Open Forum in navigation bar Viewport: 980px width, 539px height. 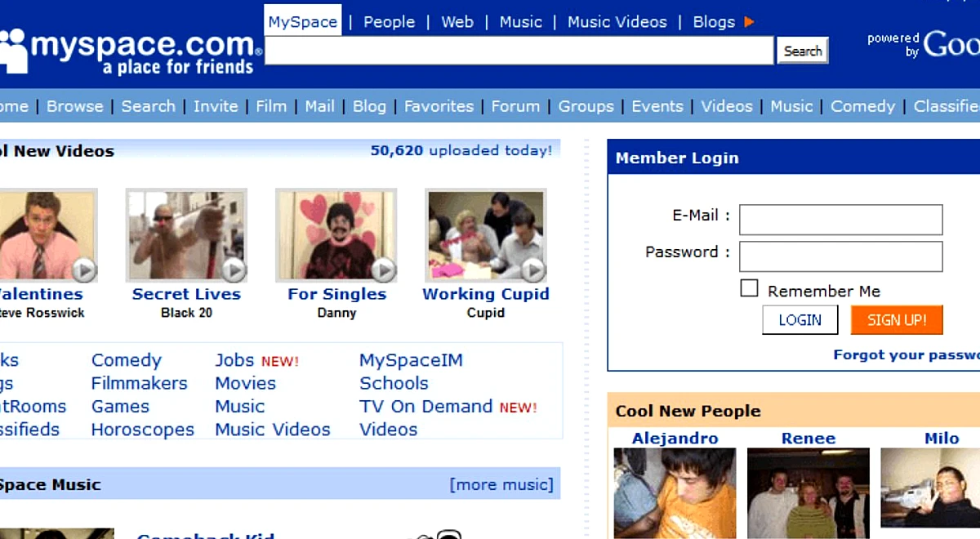[515, 106]
